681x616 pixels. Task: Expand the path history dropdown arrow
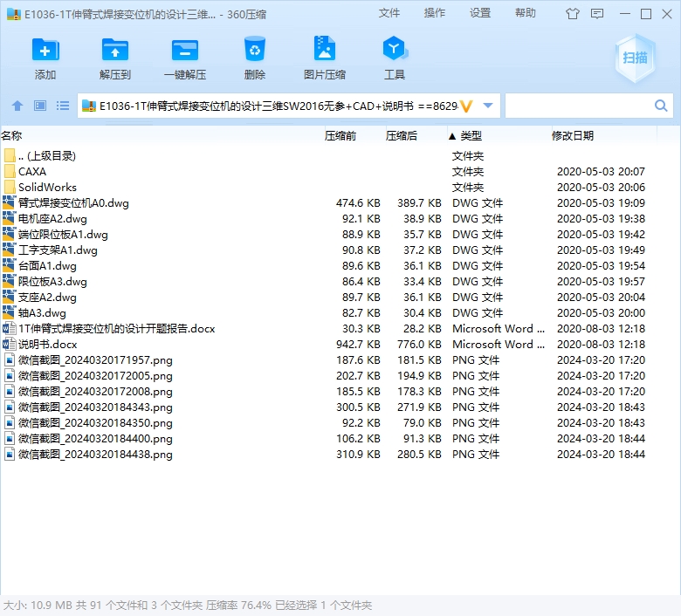tap(488, 106)
